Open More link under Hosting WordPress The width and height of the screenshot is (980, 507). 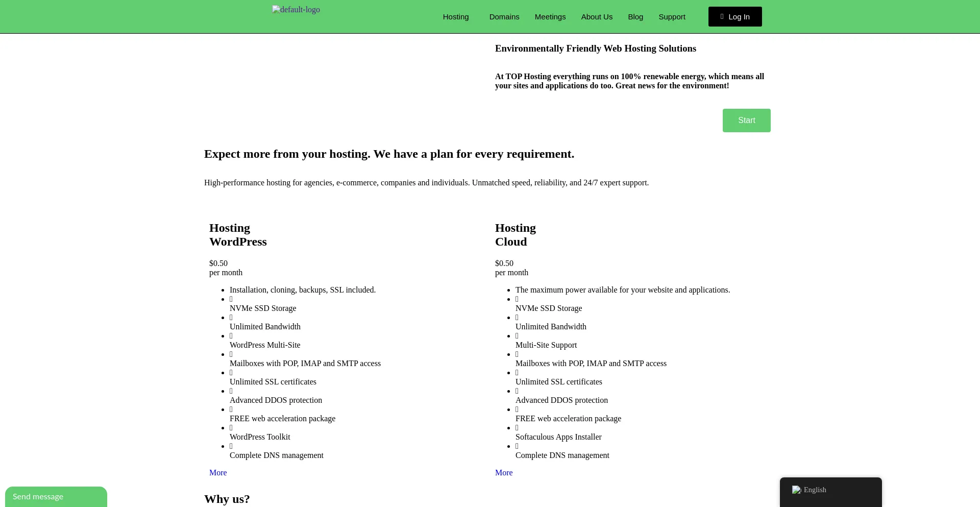click(218, 473)
